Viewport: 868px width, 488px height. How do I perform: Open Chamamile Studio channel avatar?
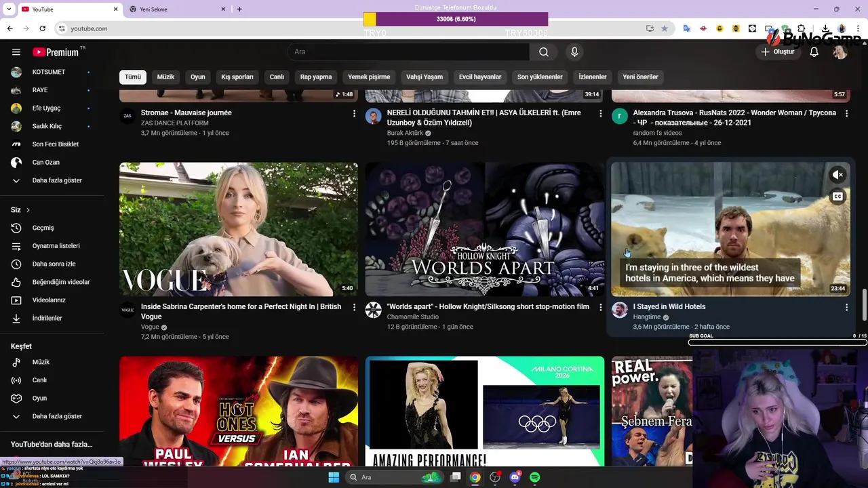pyautogui.click(x=373, y=310)
